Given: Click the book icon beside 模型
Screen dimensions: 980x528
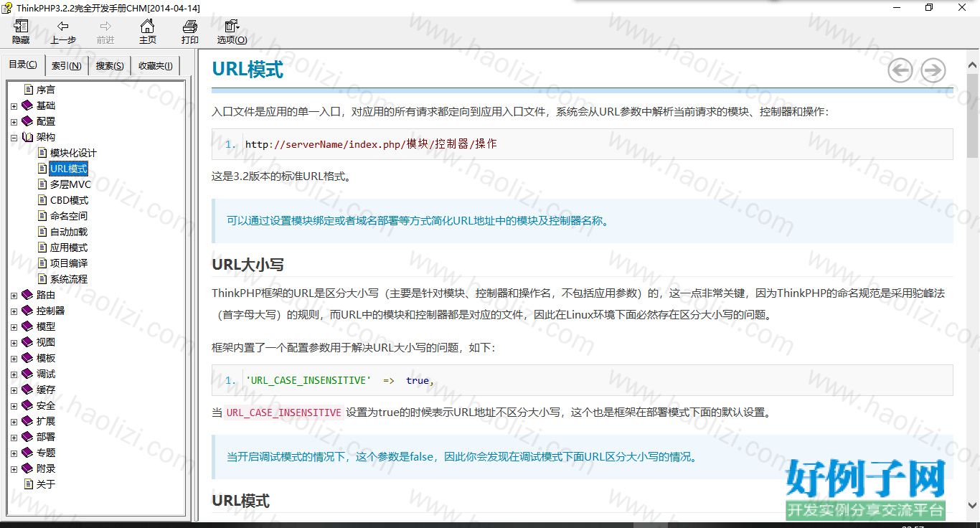Looking at the screenshot, I should coord(28,326).
